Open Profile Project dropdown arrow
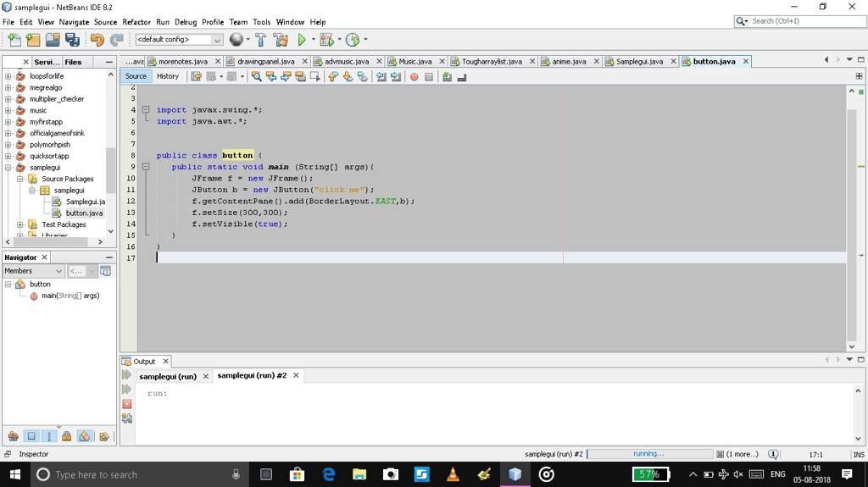The width and height of the screenshot is (868, 487). pyautogui.click(x=365, y=39)
